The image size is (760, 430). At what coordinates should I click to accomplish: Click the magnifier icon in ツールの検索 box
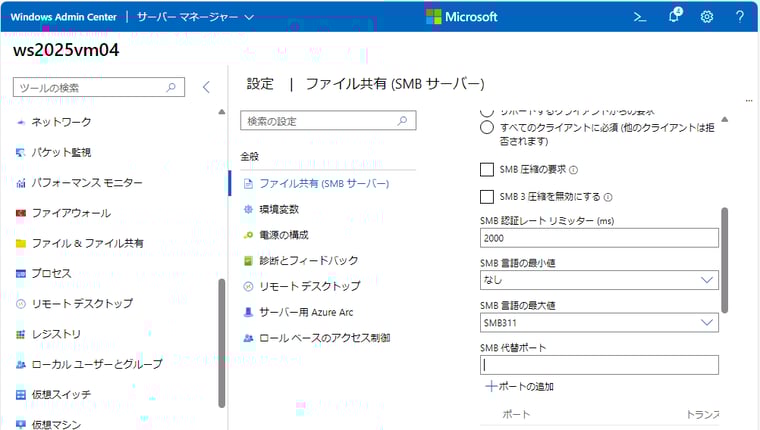[x=171, y=87]
